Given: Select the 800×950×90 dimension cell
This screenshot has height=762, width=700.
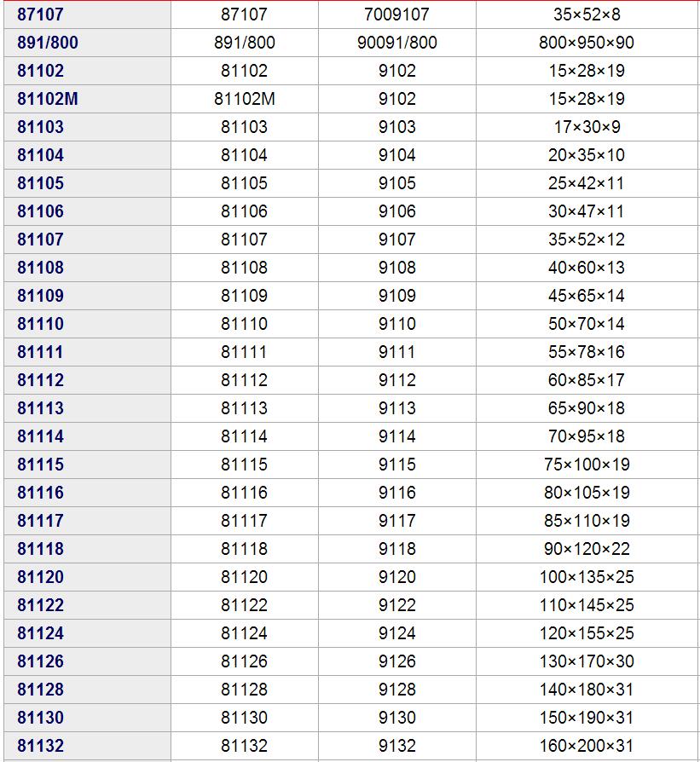Looking at the screenshot, I should pyautogui.click(x=587, y=43).
